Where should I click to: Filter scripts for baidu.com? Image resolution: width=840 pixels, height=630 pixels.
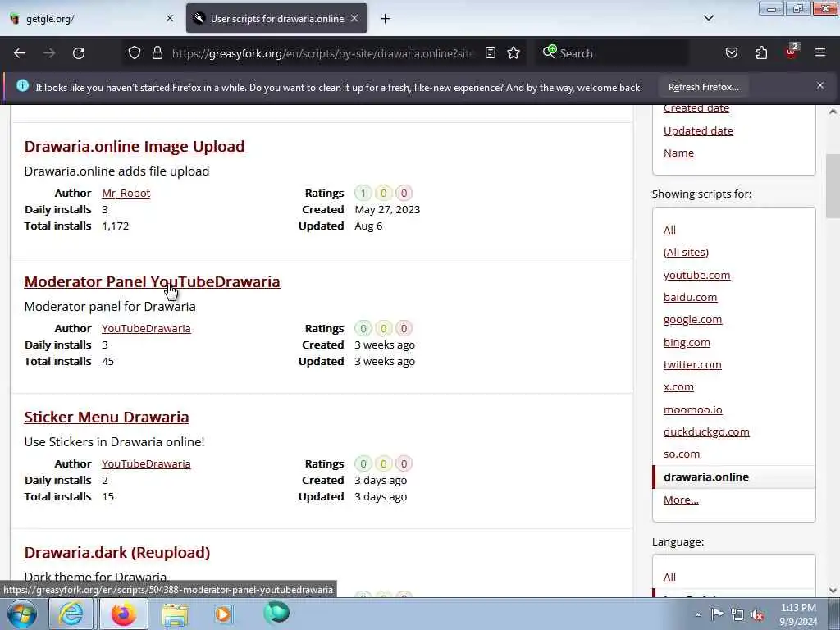(690, 297)
